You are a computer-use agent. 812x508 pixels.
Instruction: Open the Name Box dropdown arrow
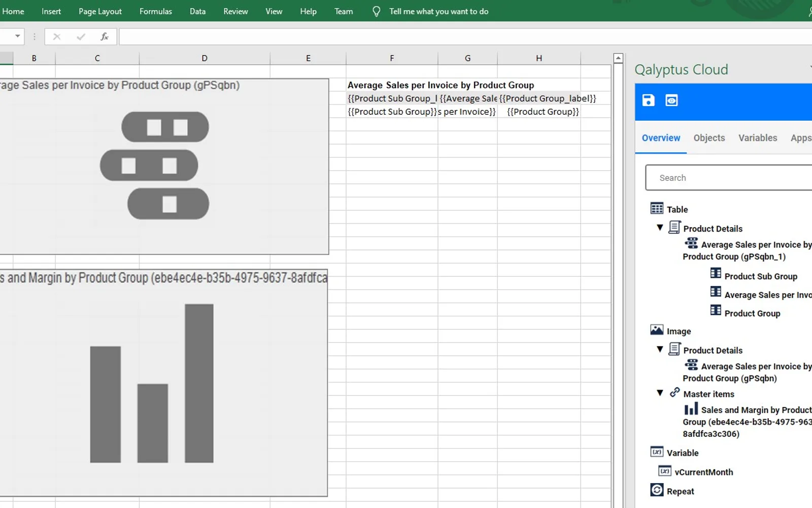point(18,36)
